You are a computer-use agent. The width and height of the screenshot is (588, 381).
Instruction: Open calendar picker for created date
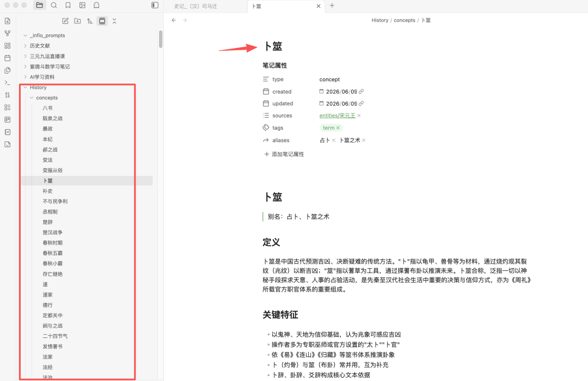321,91
